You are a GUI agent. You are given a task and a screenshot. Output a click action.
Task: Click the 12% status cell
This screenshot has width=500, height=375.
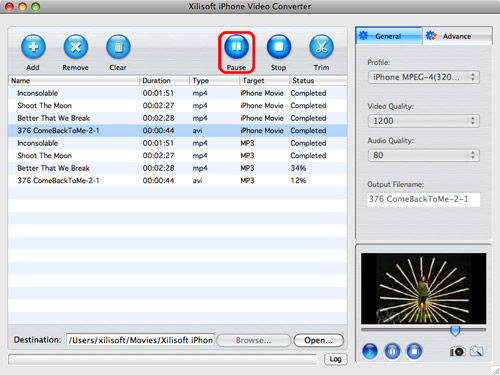pyautogui.click(x=298, y=181)
